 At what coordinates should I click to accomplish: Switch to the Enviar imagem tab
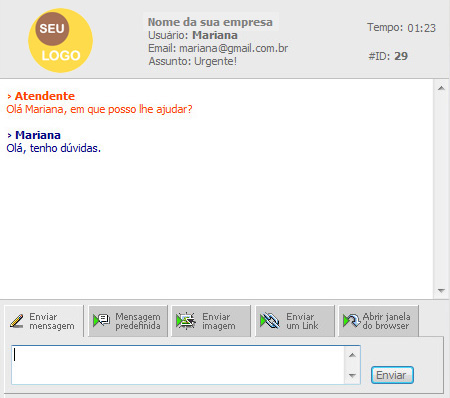click(211, 321)
